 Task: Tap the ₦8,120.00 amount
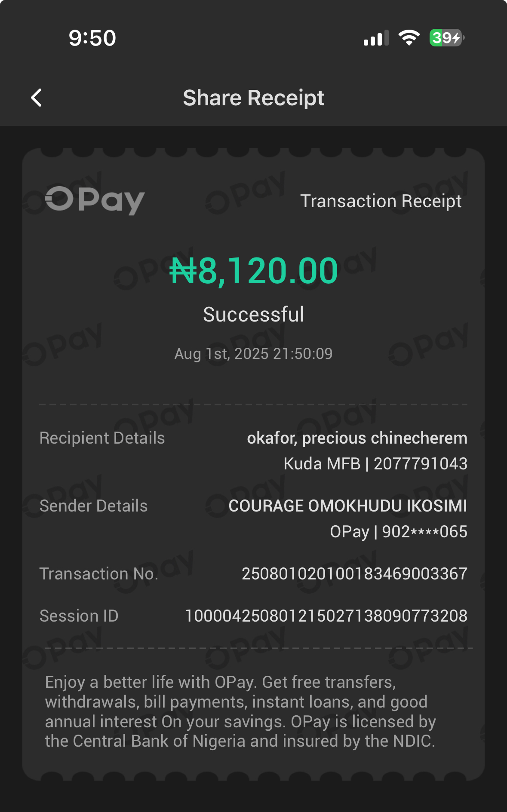click(x=253, y=271)
